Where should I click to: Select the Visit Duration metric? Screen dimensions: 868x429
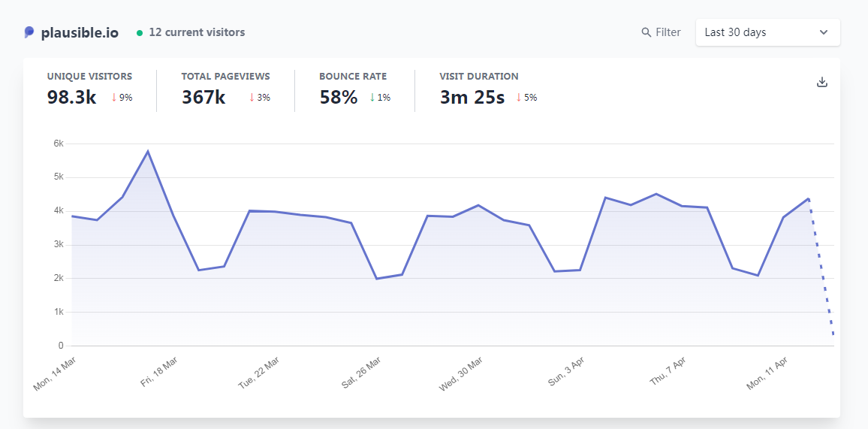pos(488,89)
